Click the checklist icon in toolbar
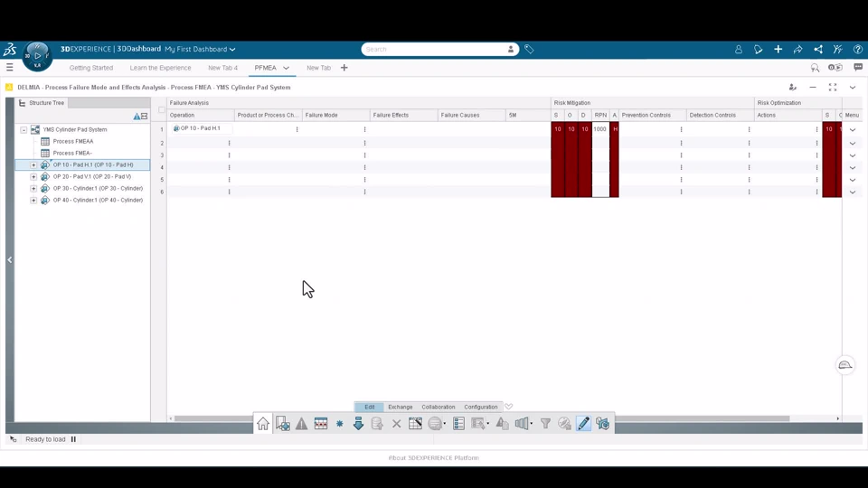 (x=458, y=424)
